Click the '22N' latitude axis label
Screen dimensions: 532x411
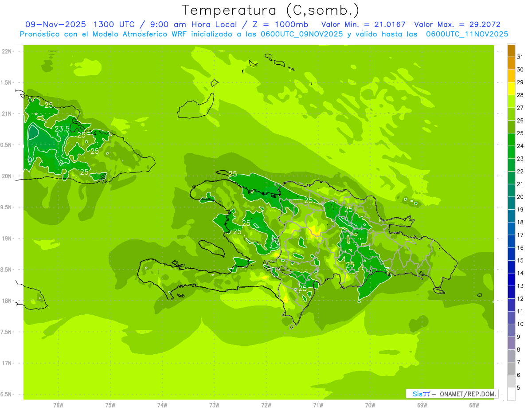click(x=7, y=51)
